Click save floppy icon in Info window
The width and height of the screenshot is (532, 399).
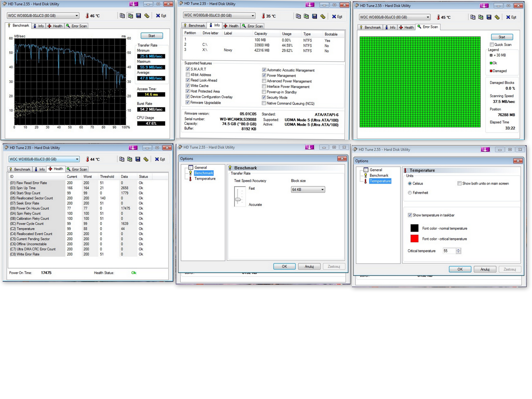click(314, 16)
